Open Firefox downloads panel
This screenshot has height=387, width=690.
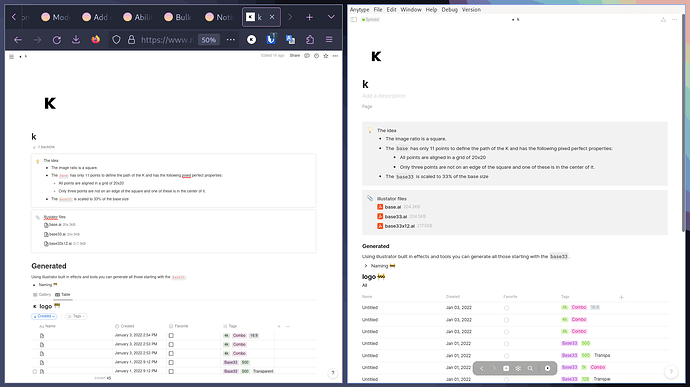pos(76,40)
